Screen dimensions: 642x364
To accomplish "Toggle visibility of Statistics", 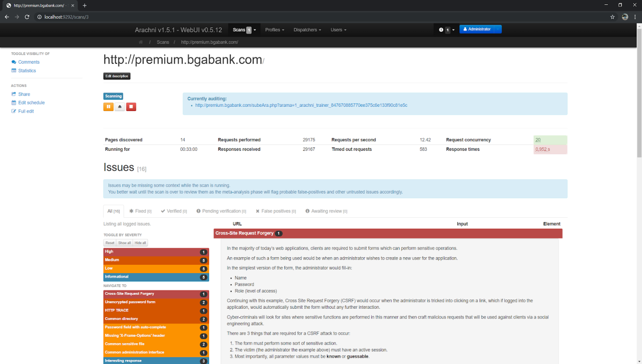I will (x=23, y=71).
